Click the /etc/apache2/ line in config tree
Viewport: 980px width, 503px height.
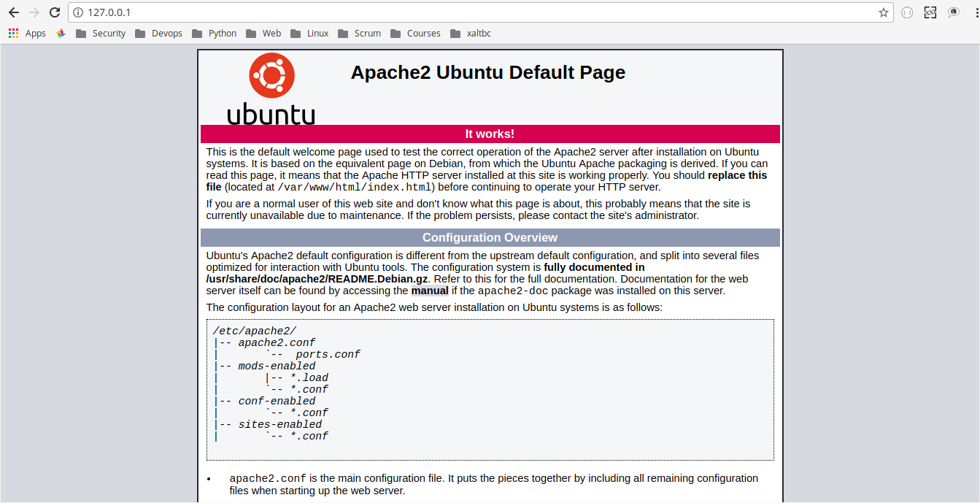point(255,331)
